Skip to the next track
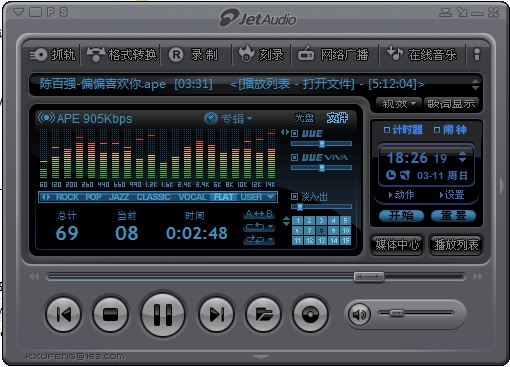The height and width of the screenshot is (367, 510). pos(216,315)
